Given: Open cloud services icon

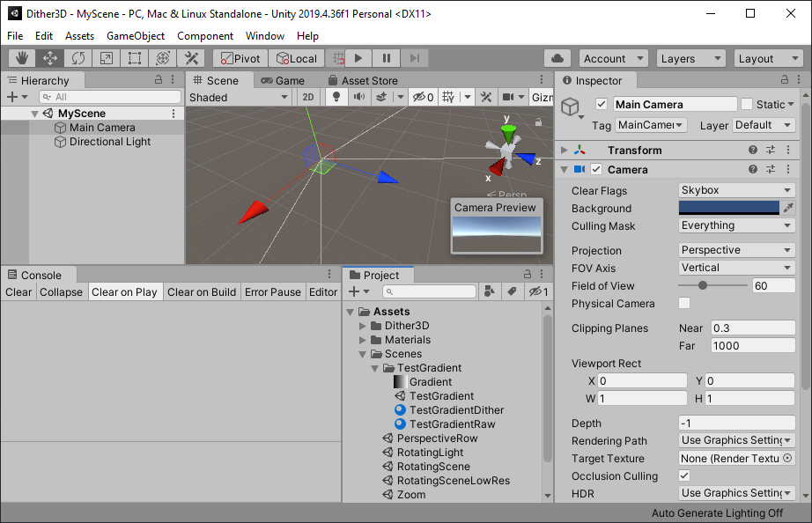Looking at the screenshot, I should pos(557,58).
